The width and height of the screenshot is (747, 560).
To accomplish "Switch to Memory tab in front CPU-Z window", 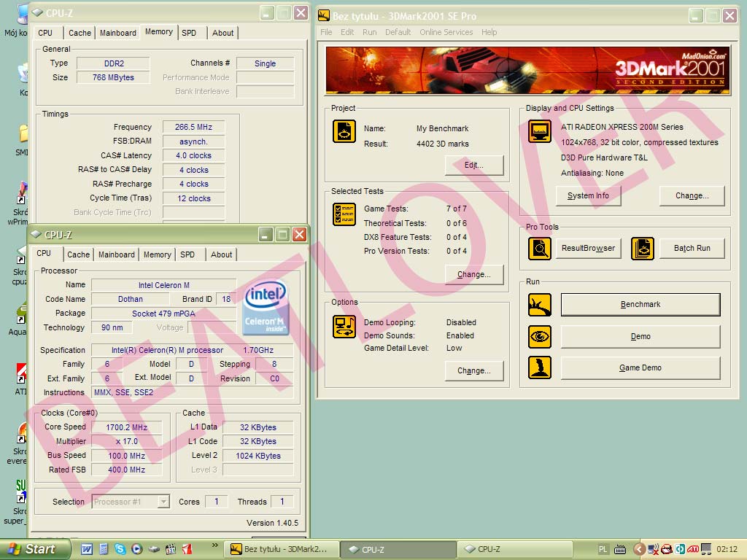I will pos(158,254).
